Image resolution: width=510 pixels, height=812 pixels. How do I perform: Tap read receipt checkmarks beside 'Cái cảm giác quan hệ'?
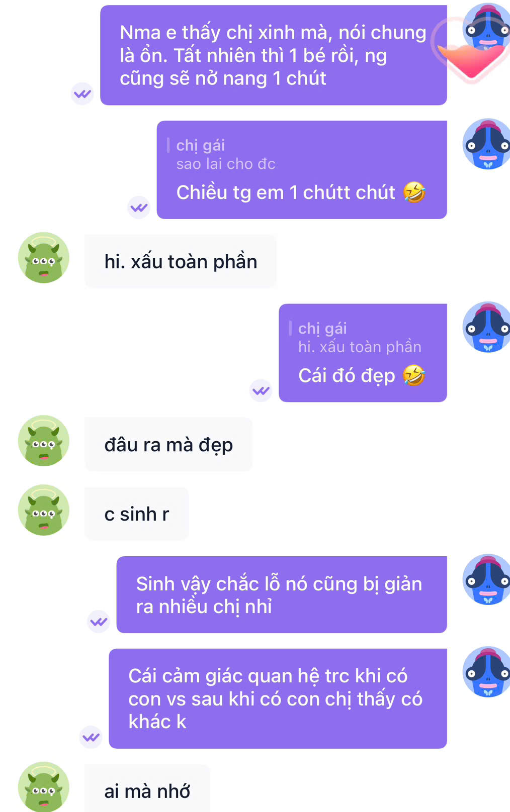click(x=91, y=737)
